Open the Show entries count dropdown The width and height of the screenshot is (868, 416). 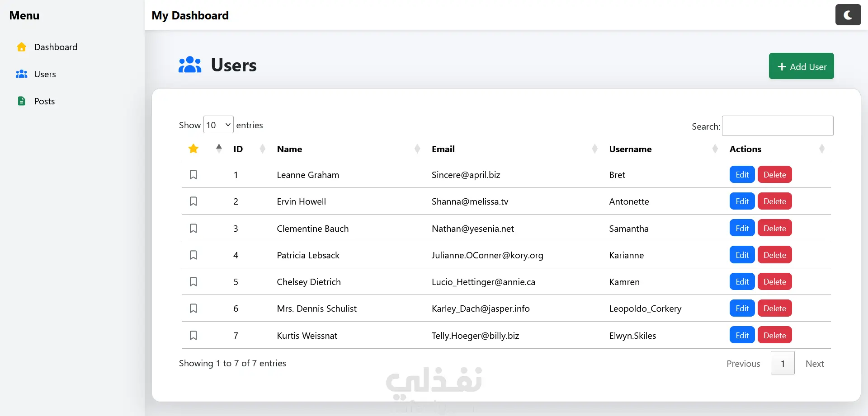218,125
